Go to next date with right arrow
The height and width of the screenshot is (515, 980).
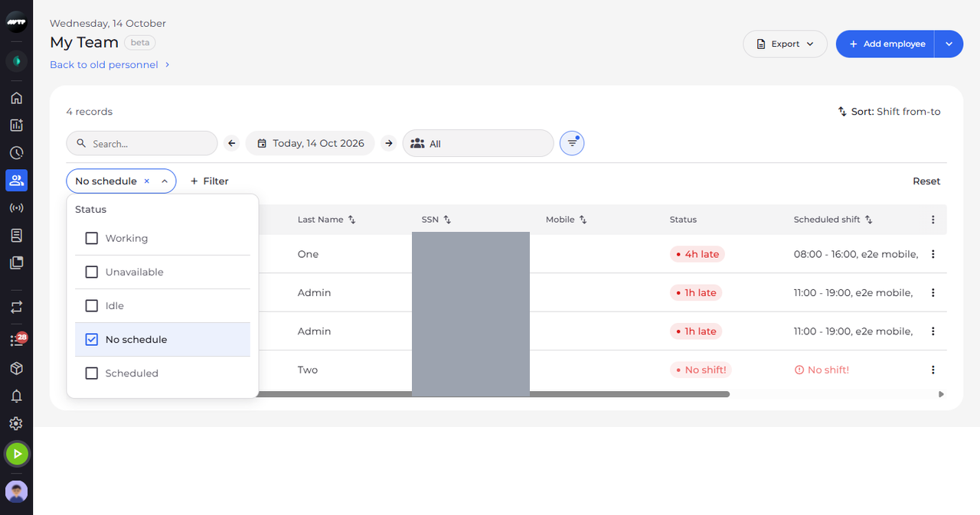(389, 143)
